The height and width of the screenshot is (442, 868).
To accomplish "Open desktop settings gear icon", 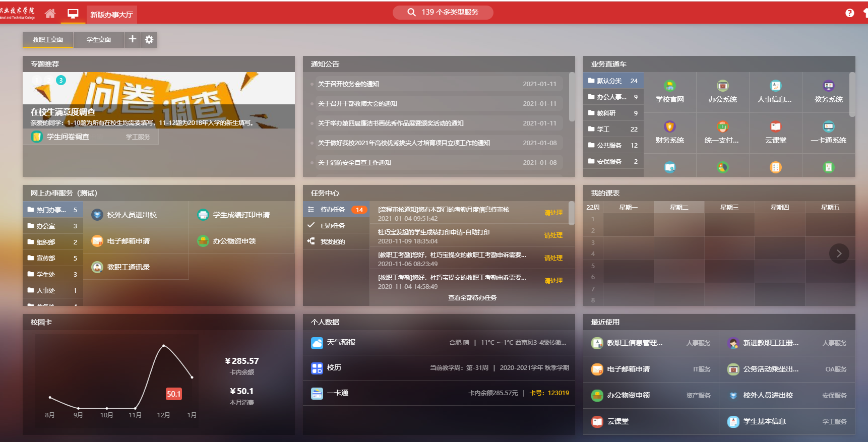I will [149, 39].
